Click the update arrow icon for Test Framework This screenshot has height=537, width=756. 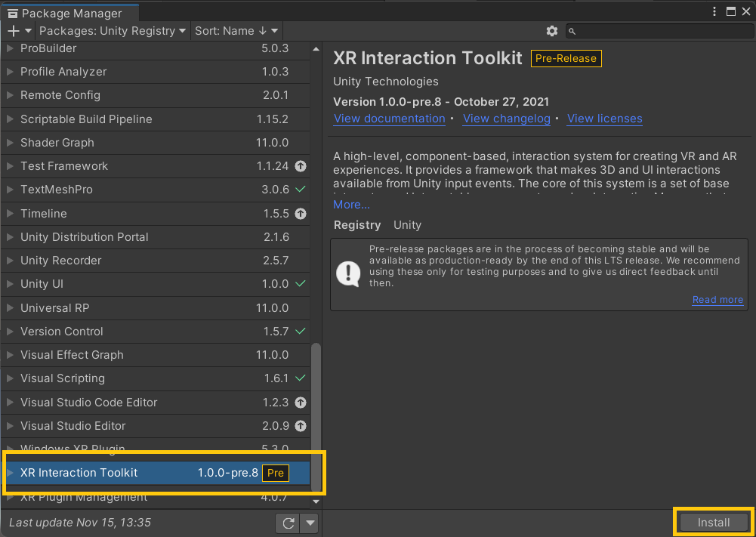301,166
